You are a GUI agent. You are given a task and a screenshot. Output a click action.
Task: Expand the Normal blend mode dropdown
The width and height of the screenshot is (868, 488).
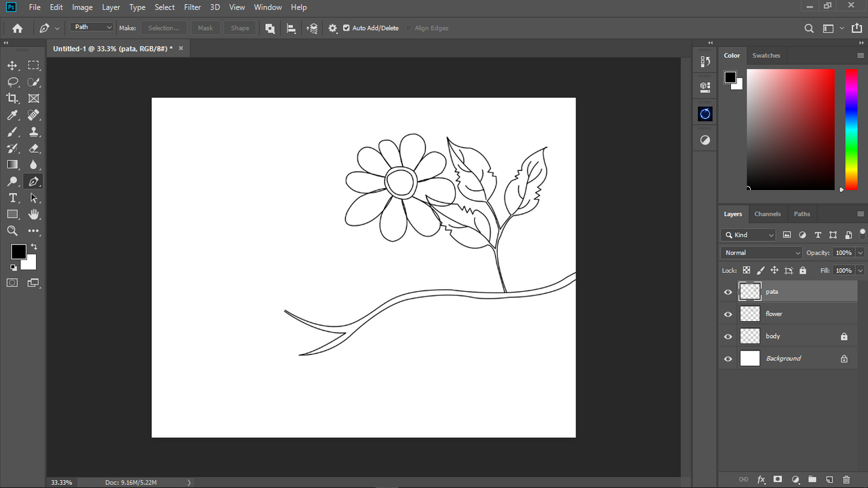pyautogui.click(x=762, y=252)
